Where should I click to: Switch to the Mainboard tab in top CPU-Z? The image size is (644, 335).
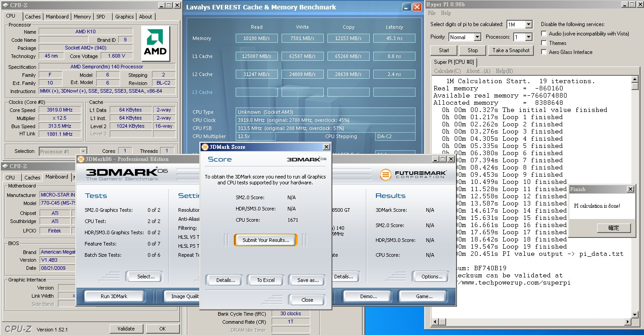coord(58,17)
